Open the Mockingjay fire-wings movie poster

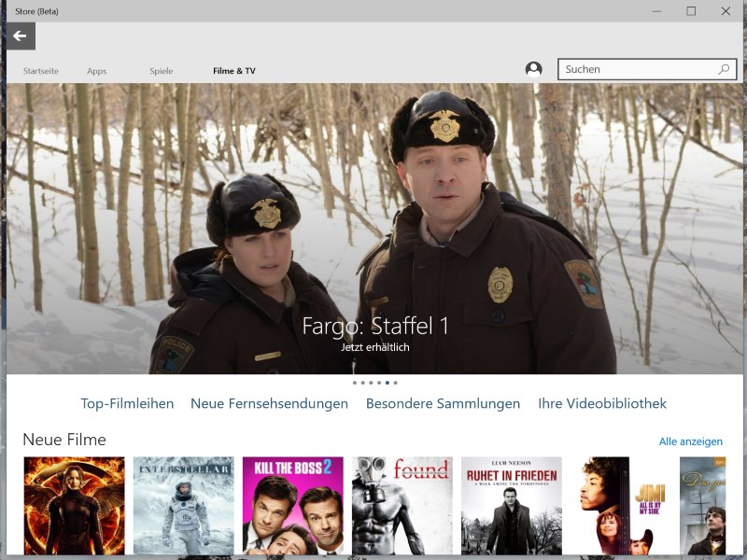[x=75, y=506]
